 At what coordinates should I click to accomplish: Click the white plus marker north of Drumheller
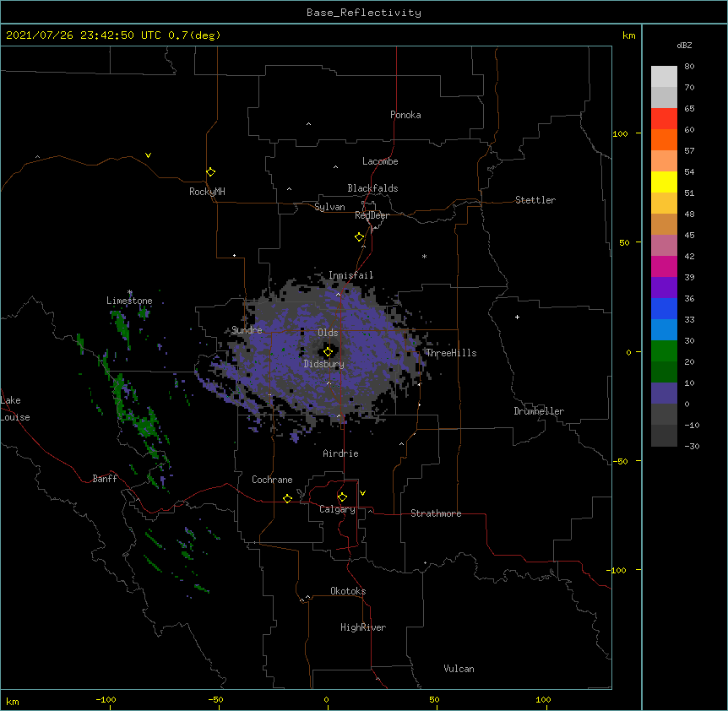tap(517, 317)
